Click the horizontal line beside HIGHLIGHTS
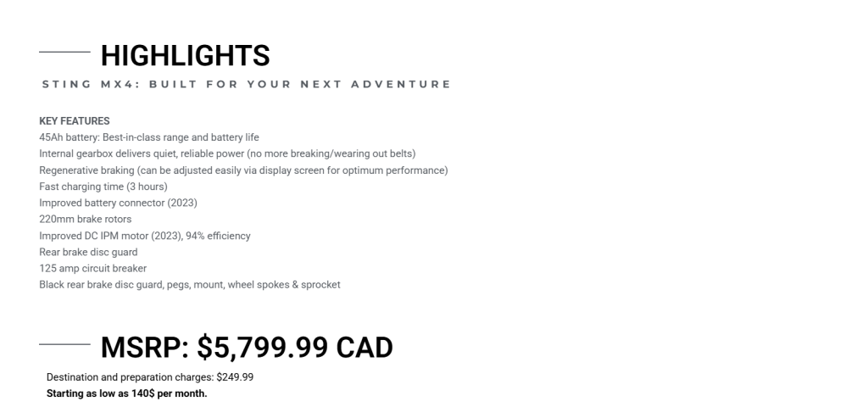 point(64,53)
